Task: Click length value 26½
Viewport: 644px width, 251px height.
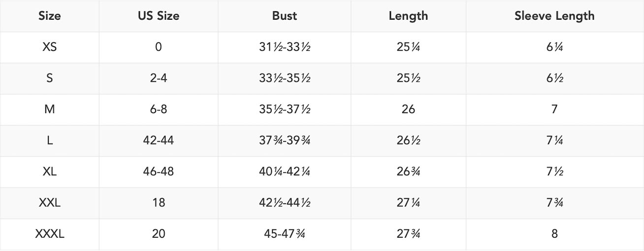Action: tap(408, 141)
